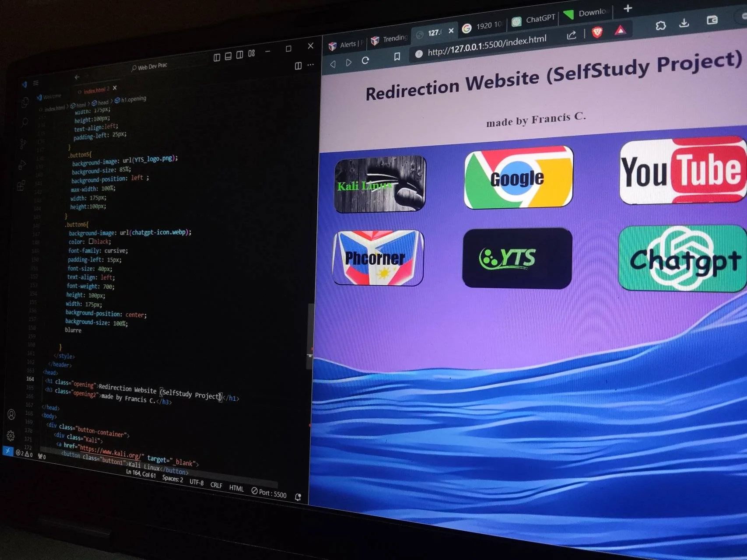The image size is (747, 560).
Task: Click the black color swatch beside color: black
Action: pos(91,241)
